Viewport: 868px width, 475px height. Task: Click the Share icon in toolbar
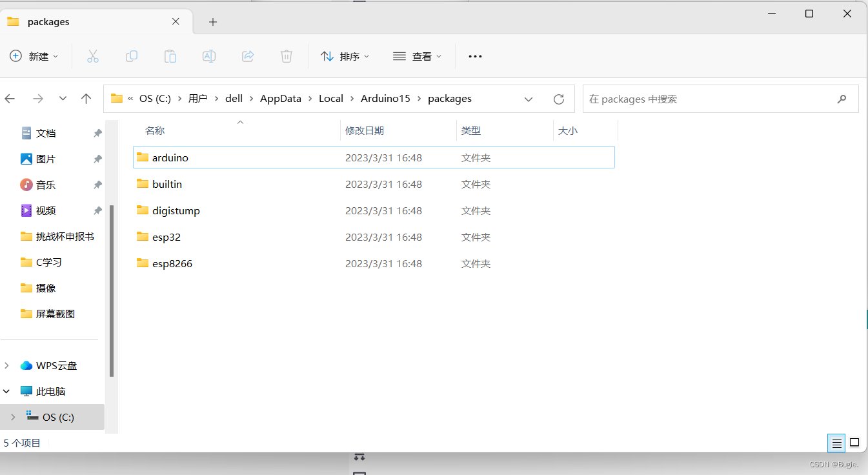tap(248, 56)
